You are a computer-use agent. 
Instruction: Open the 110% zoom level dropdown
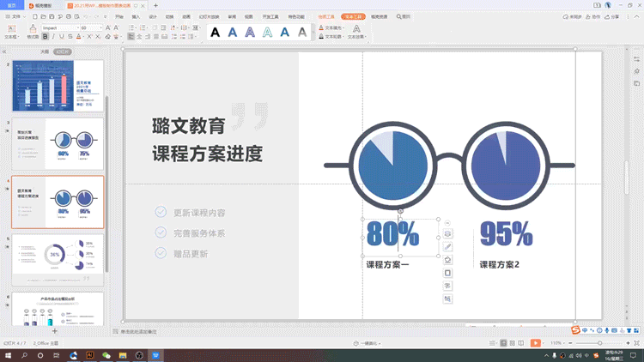click(557, 343)
